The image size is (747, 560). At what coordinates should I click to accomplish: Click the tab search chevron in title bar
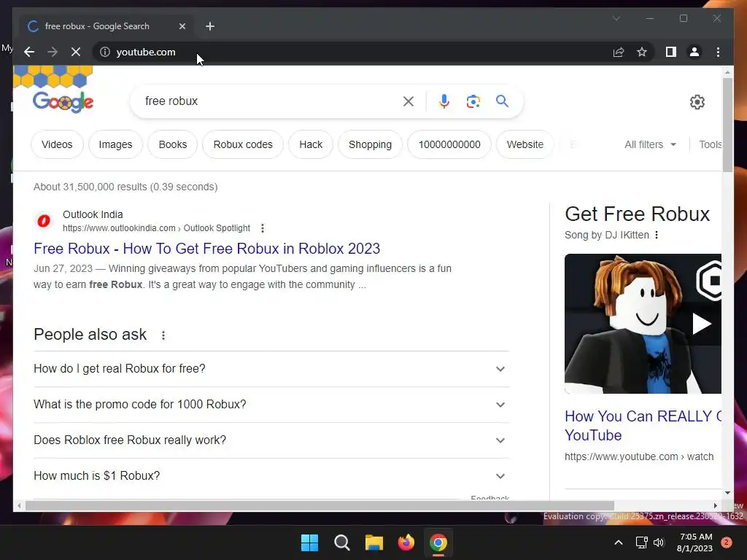click(616, 18)
